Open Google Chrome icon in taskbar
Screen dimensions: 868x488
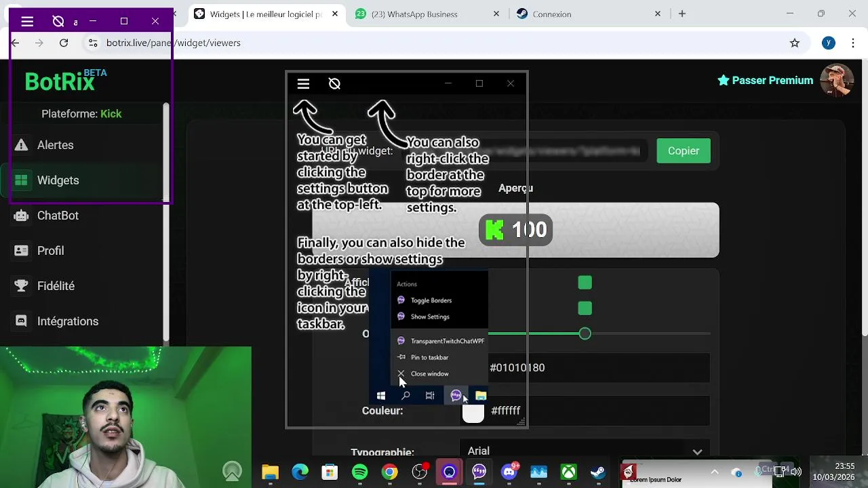coord(390,472)
